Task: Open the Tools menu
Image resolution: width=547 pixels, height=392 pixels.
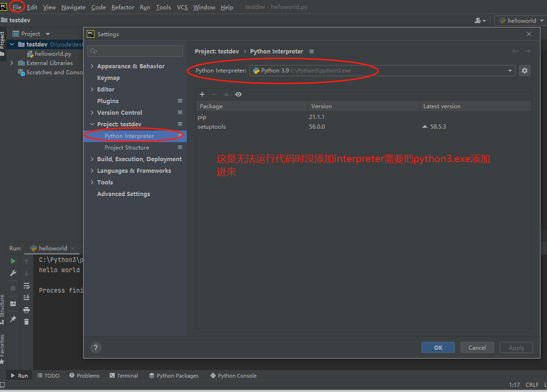Action: tap(163, 7)
